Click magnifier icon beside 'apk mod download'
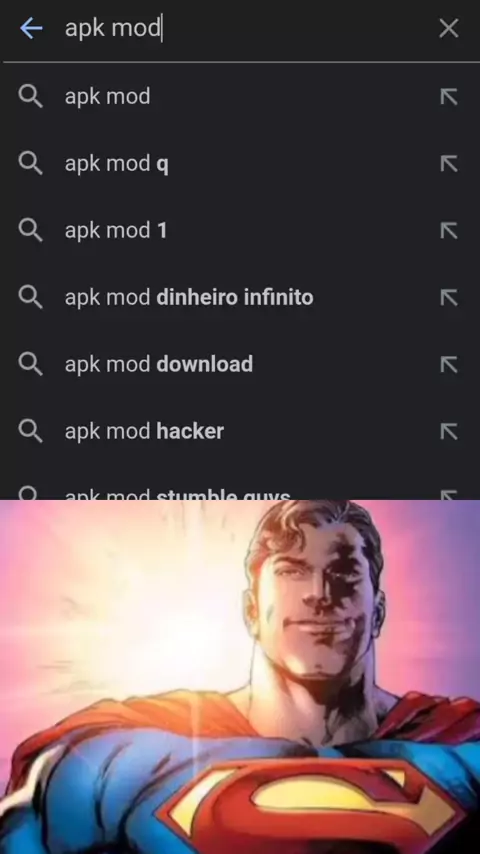This screenshot has width=480, height=854. (x=30, y=364)
